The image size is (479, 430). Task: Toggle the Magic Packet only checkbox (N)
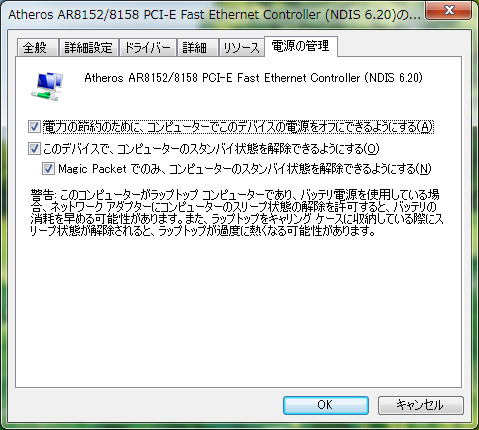click(x=48, y=168)
